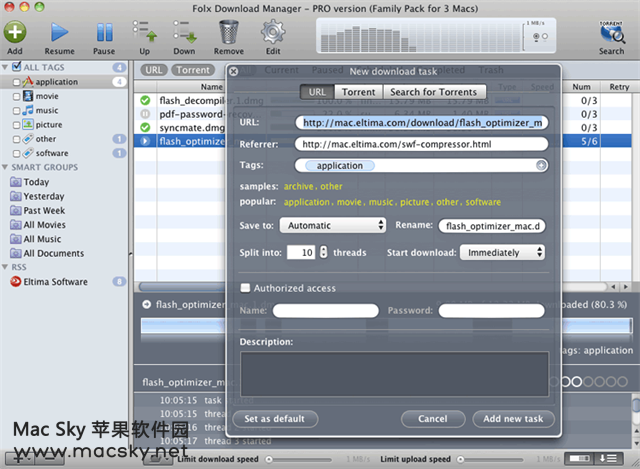Screen dimensions: 640x469
Task: Check the movie tag checkbox
Action: pos(16,97)
